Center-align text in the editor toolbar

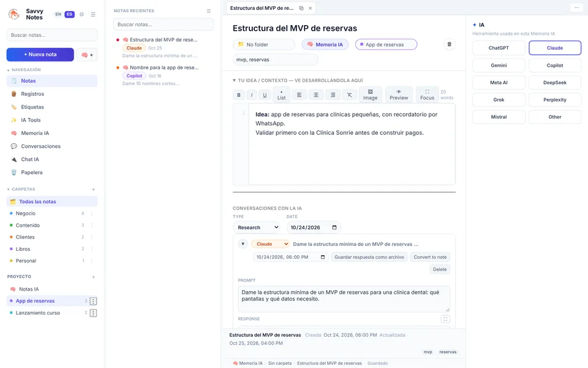pyautogui.click(x=316, y=95)
